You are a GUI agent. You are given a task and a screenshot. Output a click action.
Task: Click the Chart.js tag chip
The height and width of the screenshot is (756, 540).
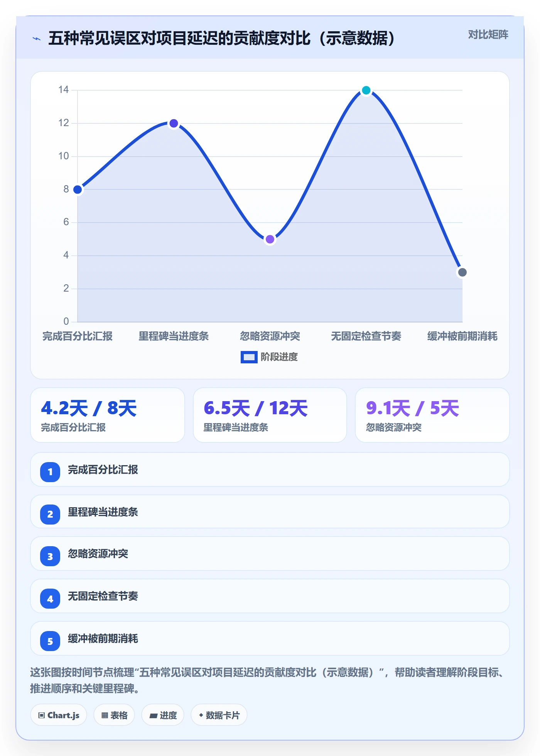point(59,715)
